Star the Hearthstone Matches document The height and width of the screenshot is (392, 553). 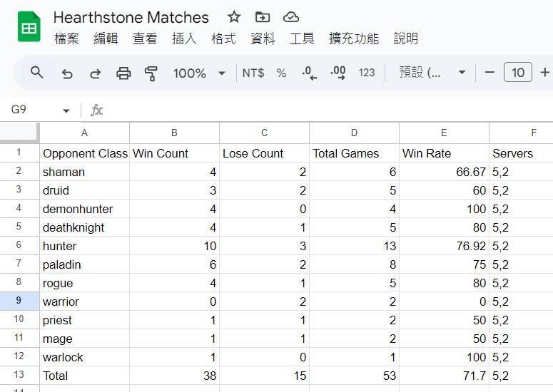234,16
